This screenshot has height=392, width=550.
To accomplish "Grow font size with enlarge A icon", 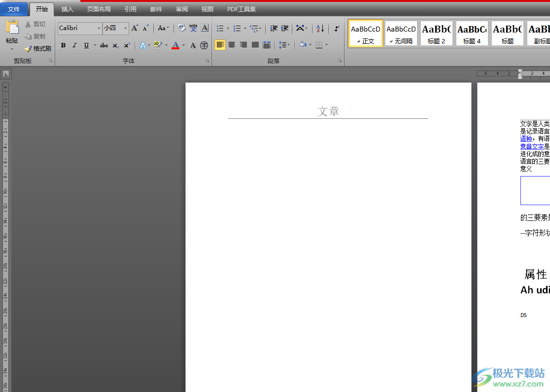I will tap(135, 28).
